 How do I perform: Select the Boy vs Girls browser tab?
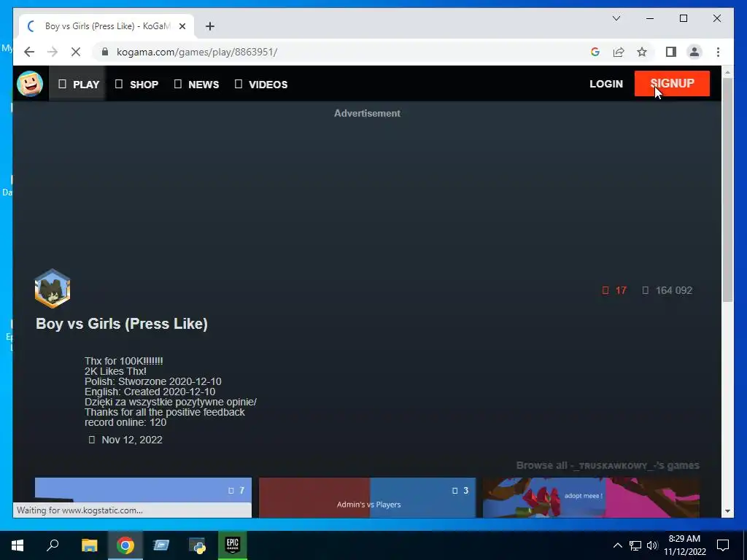point(107,26)
